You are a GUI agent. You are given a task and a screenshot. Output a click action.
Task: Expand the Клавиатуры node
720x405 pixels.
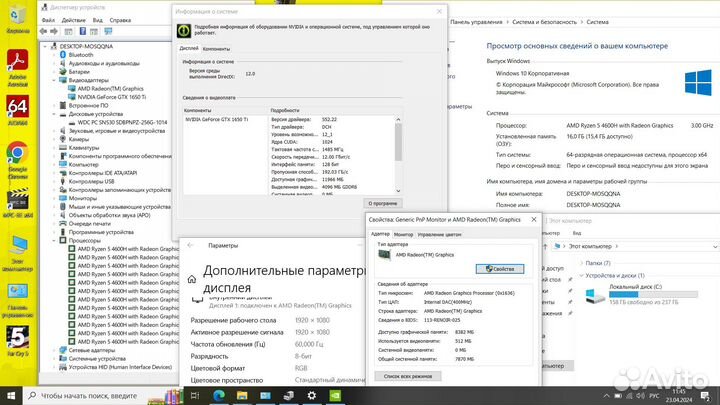tap(54, 147)
